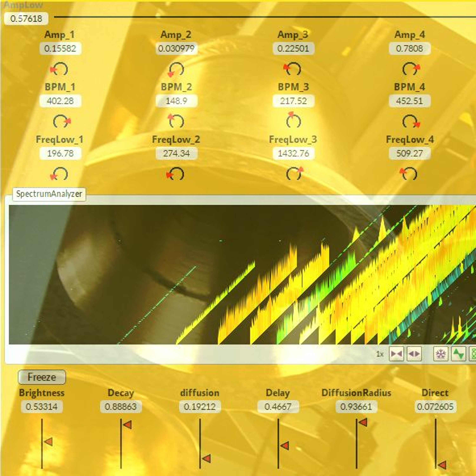Click the Amp_4 value field 0.7808
This screenshot has width=476, height=476.
pos(410,49)
